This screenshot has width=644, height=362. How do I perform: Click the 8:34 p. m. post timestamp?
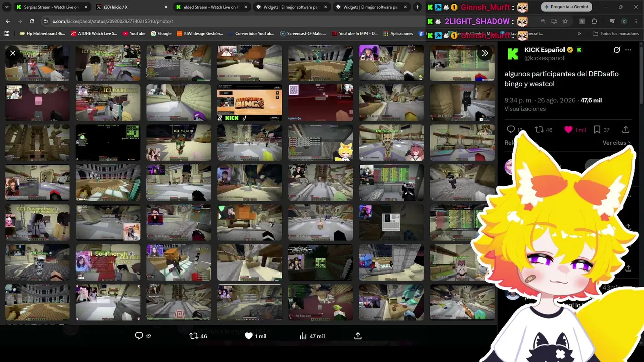539,100
